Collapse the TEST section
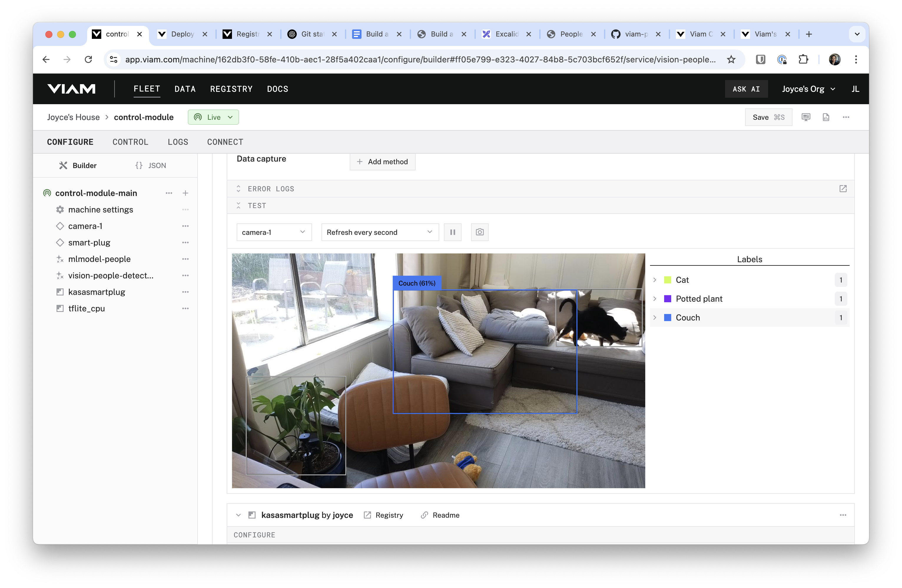Image resolution: width=902 pixels, height=588 pixels. (238, 206)
